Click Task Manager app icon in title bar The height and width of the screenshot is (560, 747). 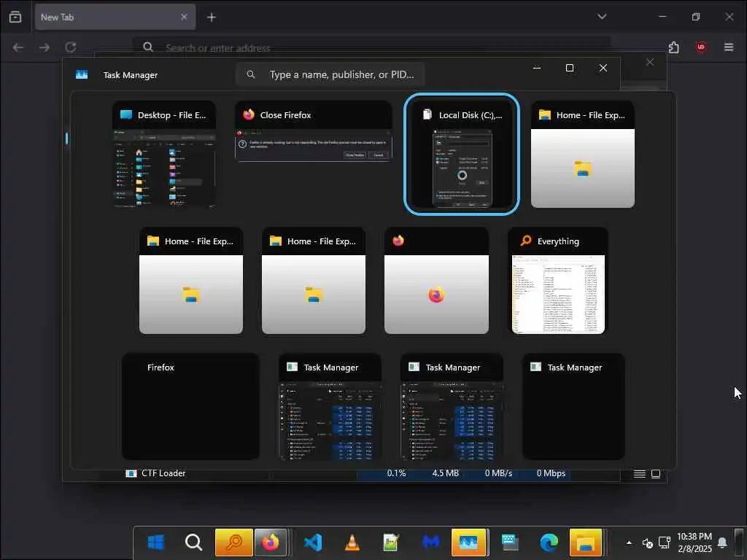pyautogui.click(x=82, y=75)
